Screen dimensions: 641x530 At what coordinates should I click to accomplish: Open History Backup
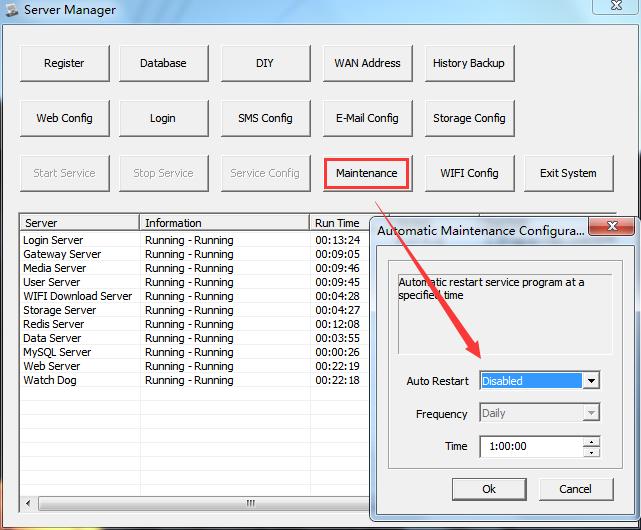[469, 63]
